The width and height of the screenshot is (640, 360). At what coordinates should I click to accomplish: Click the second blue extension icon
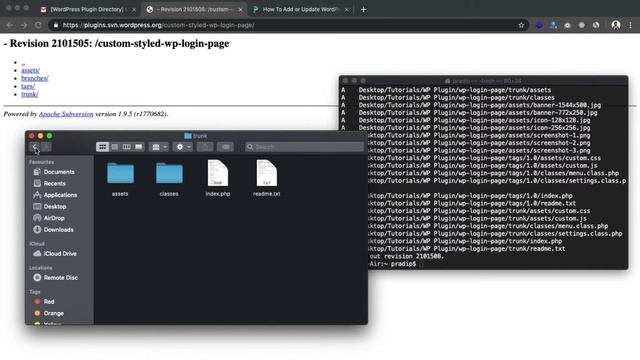tap(553, 25)
